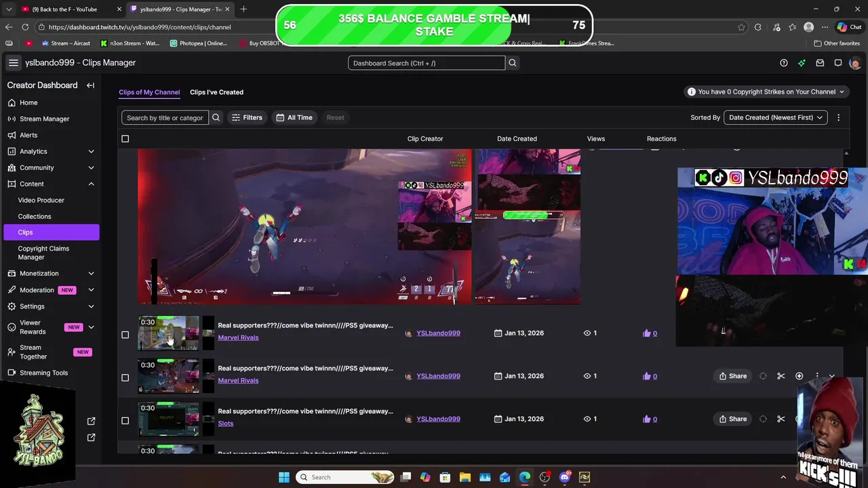Check the first Marvel Rivals clip checkbox
This screenshot has height=488, width=868.
point(125,335)
